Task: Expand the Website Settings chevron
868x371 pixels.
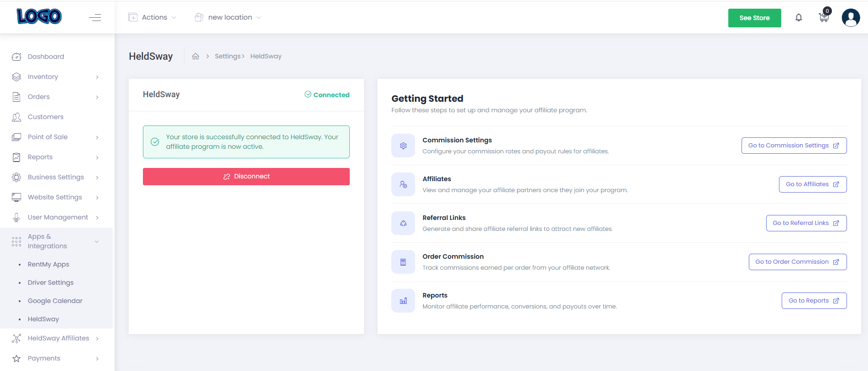Action: 97,198
